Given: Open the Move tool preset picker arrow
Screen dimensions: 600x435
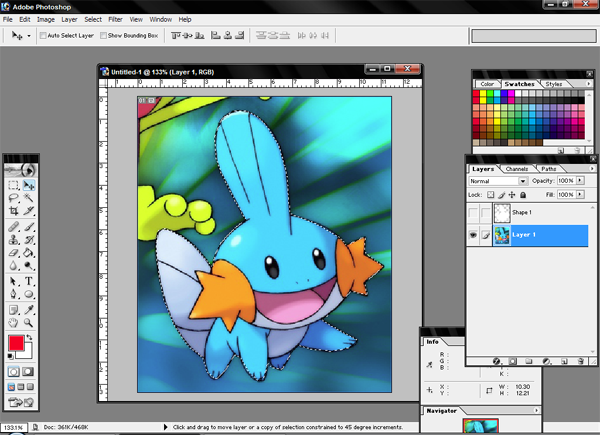Looking at the screenshot, I should point(29,36).
